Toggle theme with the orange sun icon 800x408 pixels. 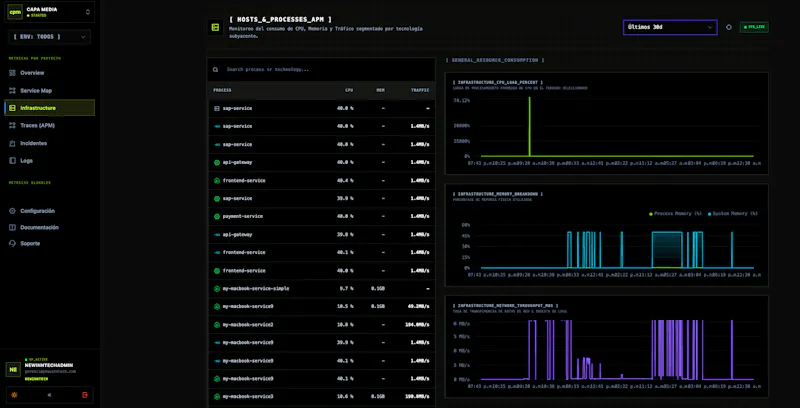(x=14, y=395)
